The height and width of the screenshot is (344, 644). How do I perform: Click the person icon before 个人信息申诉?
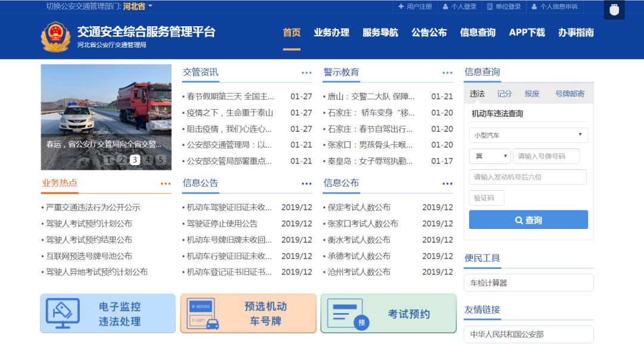535,7
